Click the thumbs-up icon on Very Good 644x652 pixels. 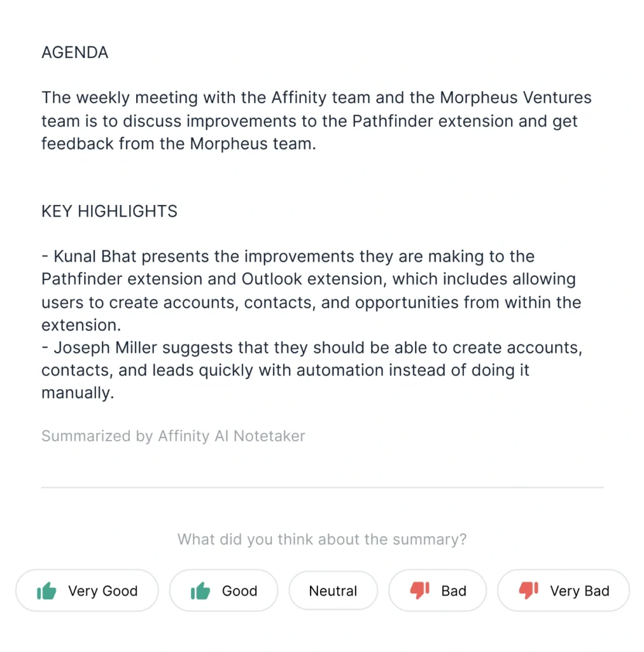[x=46, y=591]
